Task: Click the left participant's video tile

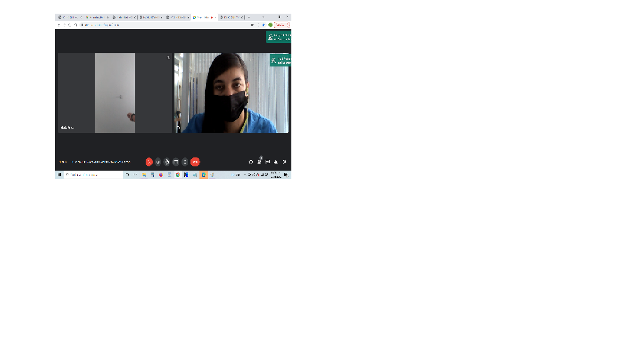Action: point(115,93)
